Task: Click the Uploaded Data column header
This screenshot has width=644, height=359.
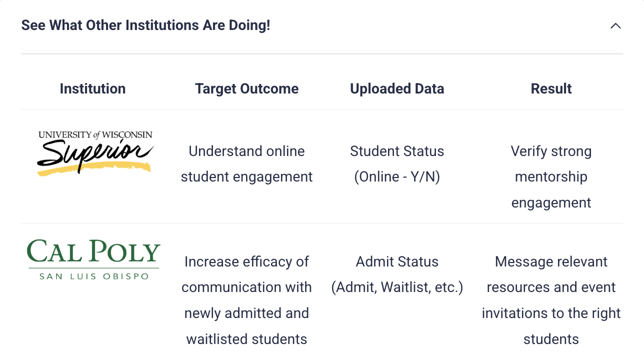Action: 397,89
